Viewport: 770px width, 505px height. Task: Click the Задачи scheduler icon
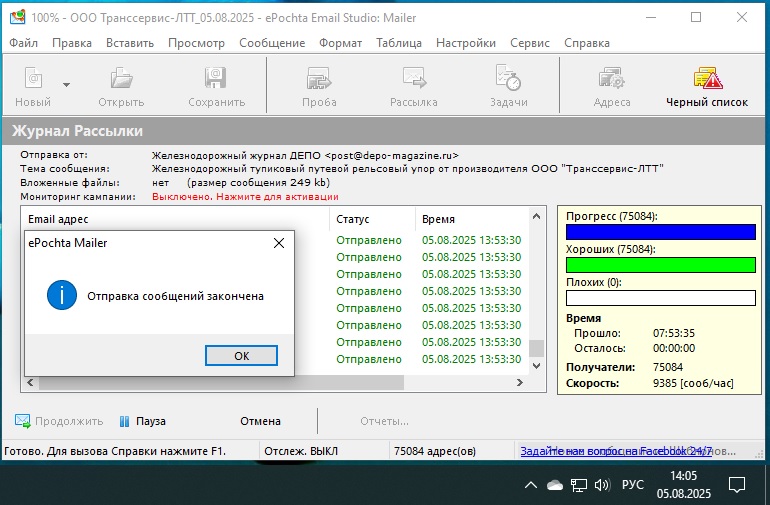508,78
